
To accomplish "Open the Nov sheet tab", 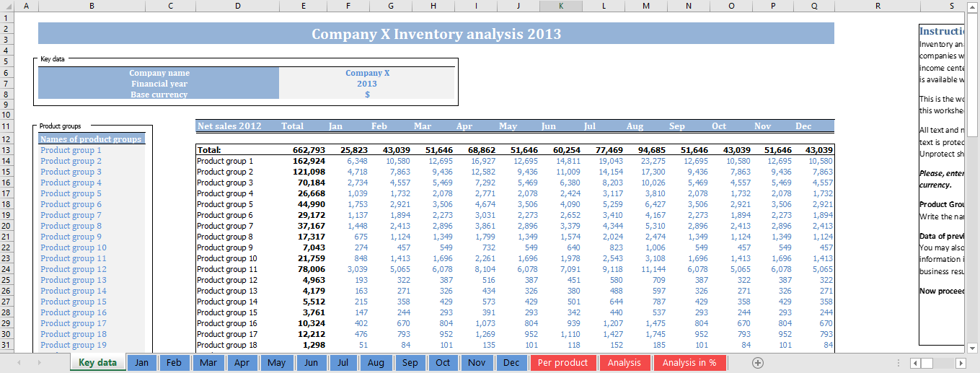I will tap(477, 363).
